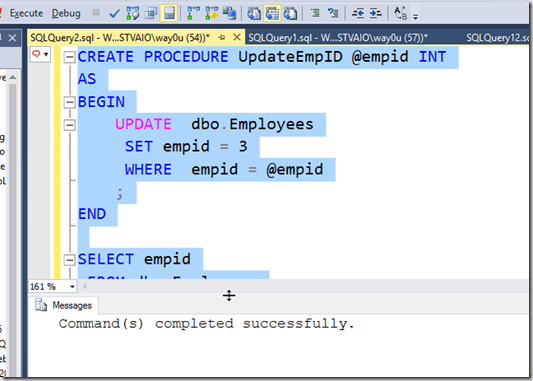Click dbo.Employees table name in UPDATE
533x381 pixels.
click(252, 124)
